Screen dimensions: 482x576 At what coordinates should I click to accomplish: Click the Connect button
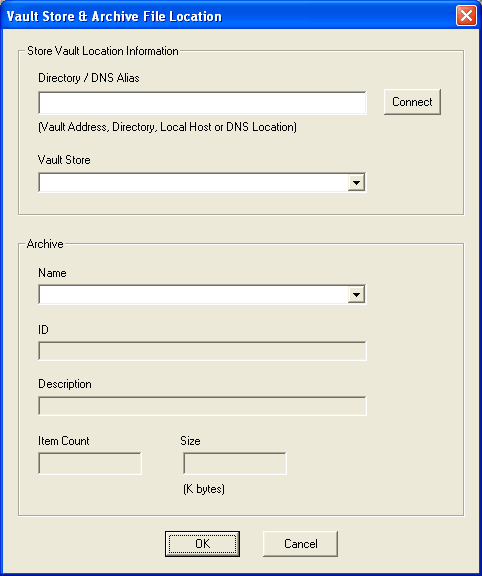click(412, 102)
